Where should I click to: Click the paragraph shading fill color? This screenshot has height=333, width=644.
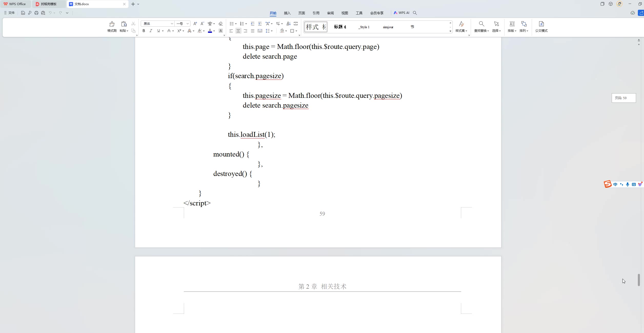(282, 31)
